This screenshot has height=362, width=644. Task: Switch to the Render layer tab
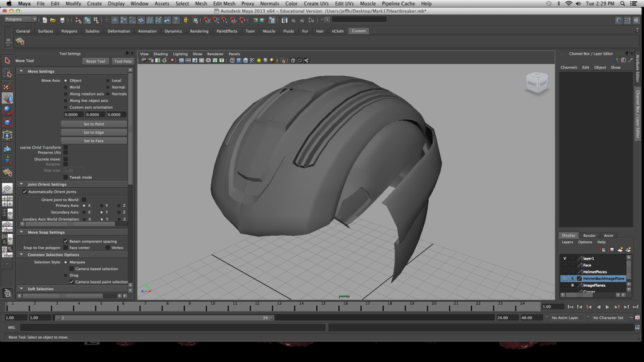click(x=589, y=236)
